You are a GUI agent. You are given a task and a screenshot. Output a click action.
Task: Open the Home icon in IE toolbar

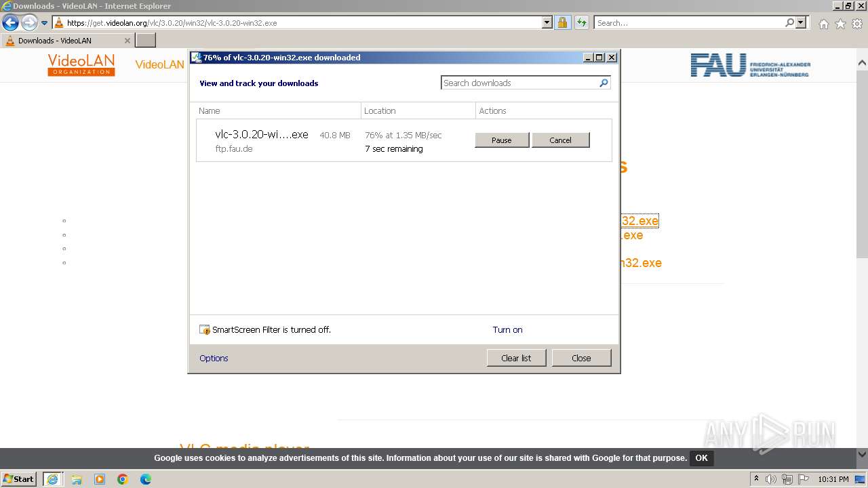click(823, 24)
